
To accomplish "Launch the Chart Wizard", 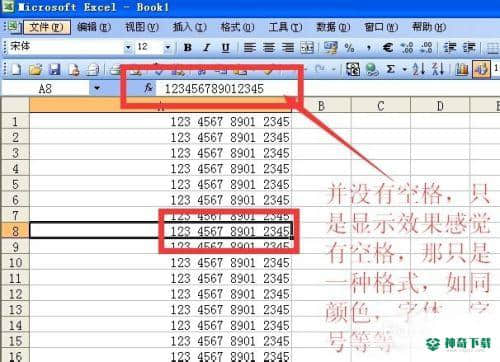I will pos(462,69).
